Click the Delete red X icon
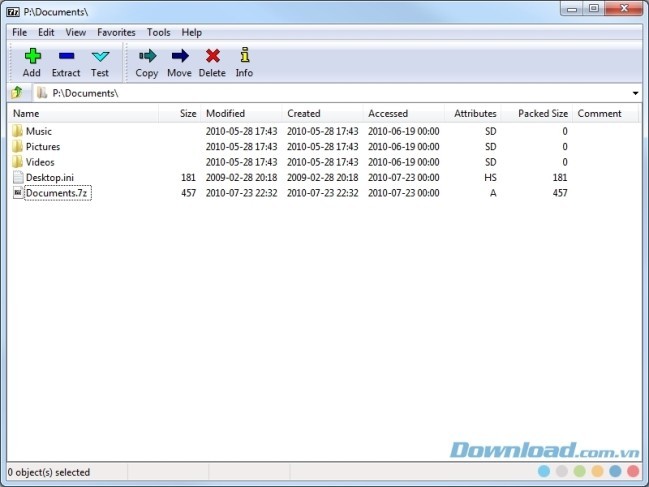The image size is (649, 487). coord(213,56)
